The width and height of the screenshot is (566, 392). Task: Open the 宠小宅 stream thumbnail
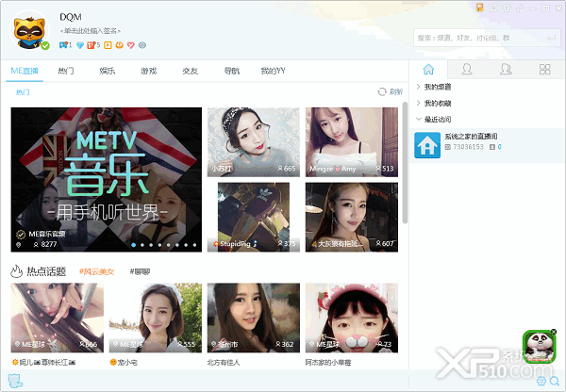tap(156, 318)
